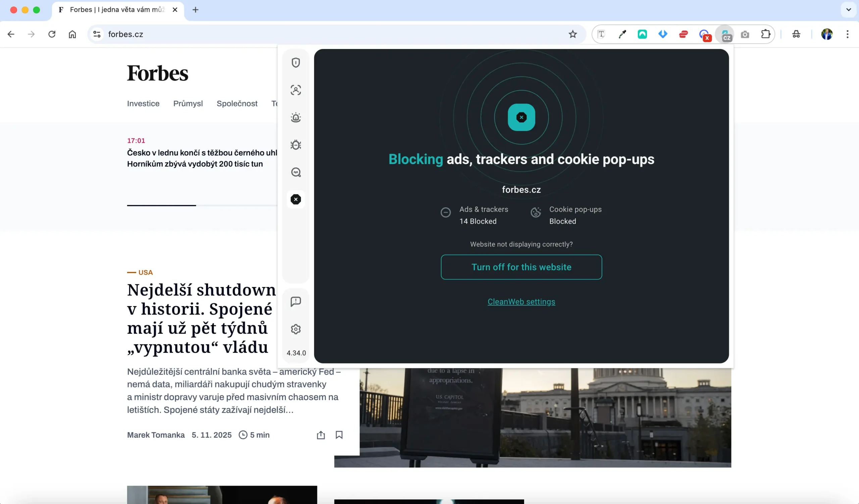This screenshot has height=504, width=859.
Task: Open the screenshot camera extension icon
Action: pyautogui.click(x=745, y=34)
